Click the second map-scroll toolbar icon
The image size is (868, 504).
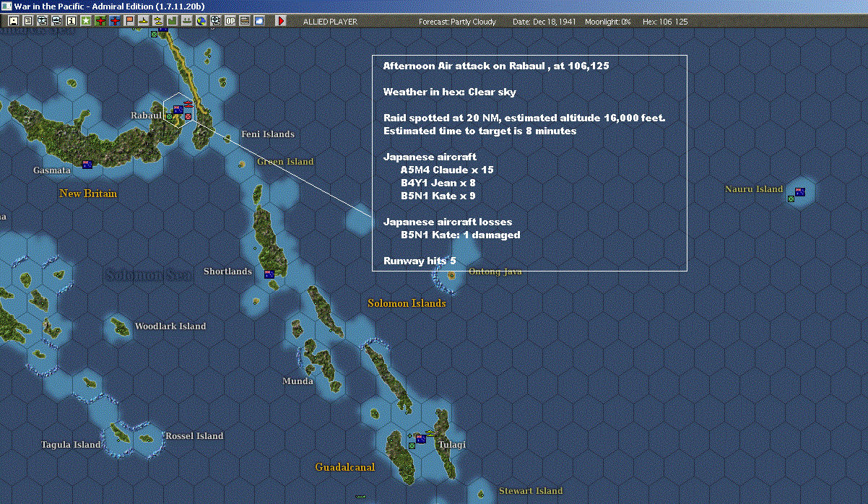(x=57, y=22)
